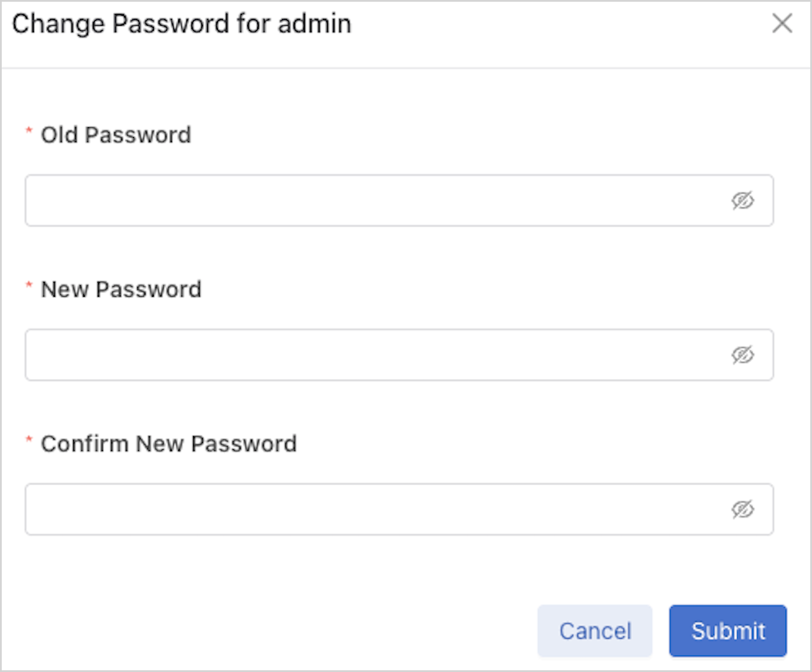The height and width of the screenshot is (672, 812).
Task: Click the asterisk next to Confirm New Password
Action: (x=30, y=442)
